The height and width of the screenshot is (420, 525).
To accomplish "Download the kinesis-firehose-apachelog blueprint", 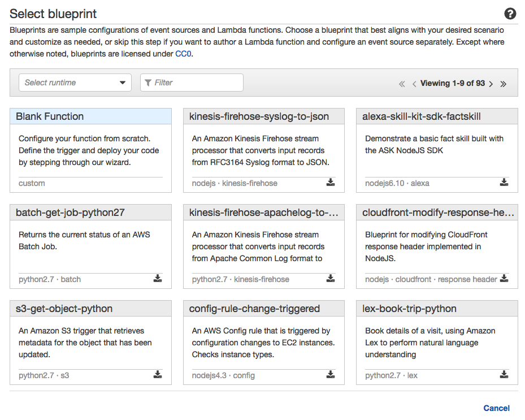I will pyautogui.click(x=331, y=278).
